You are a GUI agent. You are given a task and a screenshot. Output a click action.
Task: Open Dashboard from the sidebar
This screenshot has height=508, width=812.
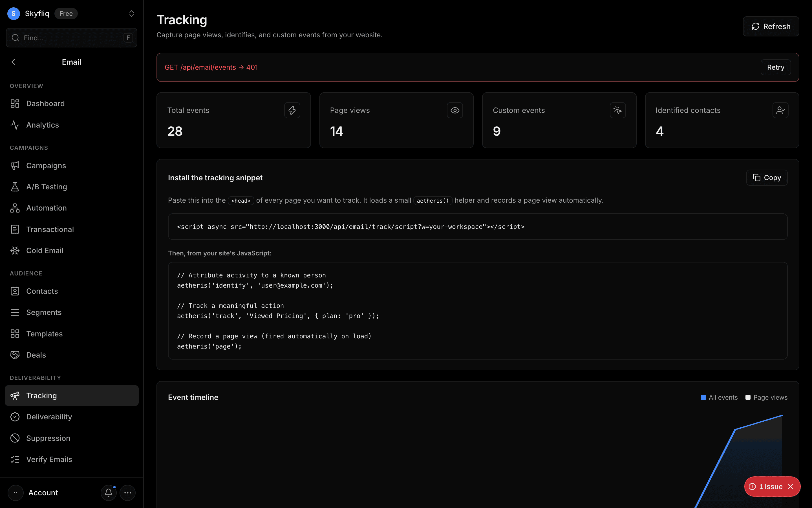pyautogui.click(x=71, y=104)
